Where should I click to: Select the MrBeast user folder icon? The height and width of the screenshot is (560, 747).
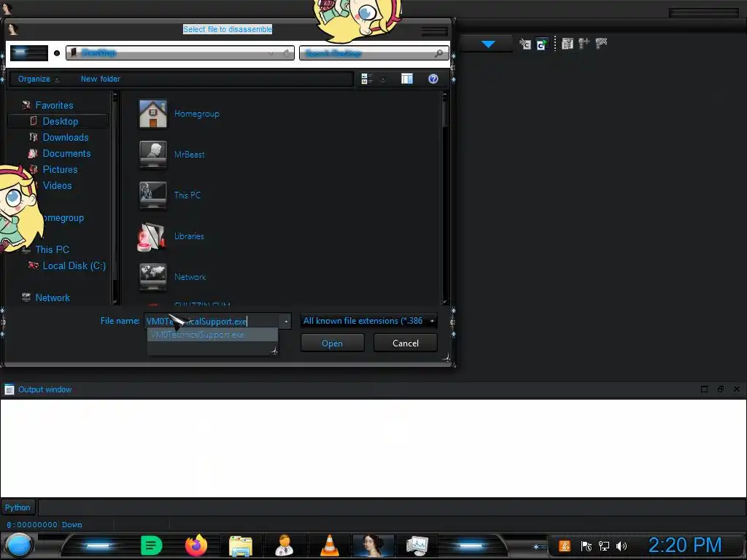pyautogui.click(x=153, y=155)
